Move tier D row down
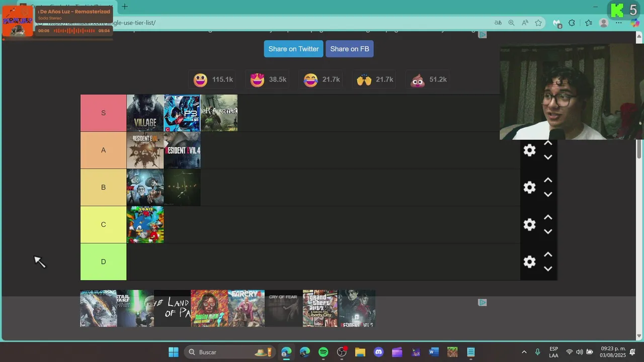 pyautogui.click(x=548, y=268)
